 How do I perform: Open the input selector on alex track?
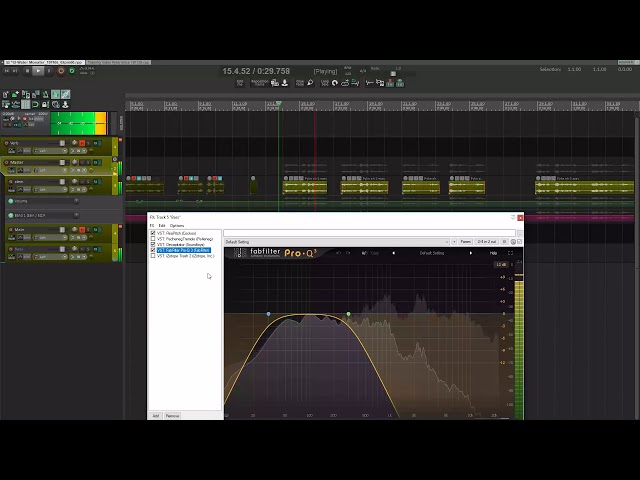click(50, 189)
